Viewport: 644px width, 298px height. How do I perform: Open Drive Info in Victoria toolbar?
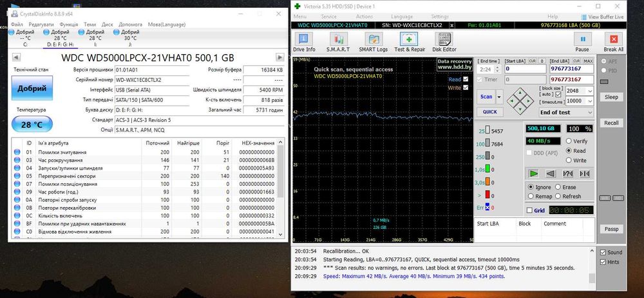click(x=304, y=43)
